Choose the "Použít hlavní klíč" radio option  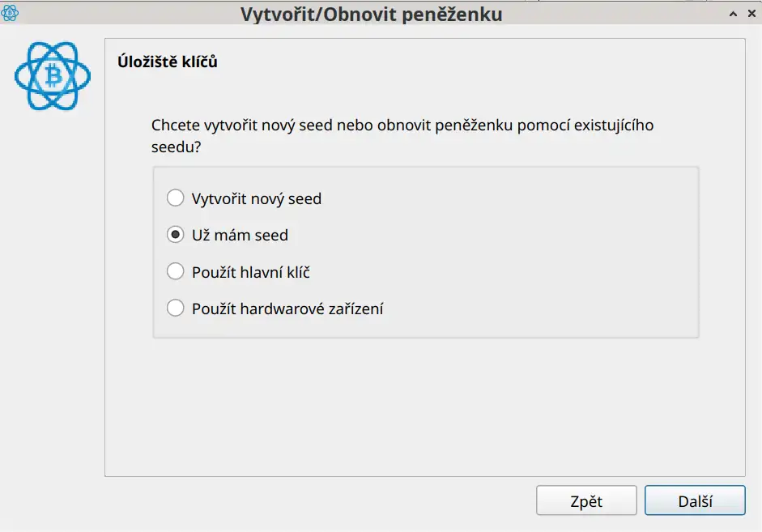pyautogui.click(x=175, y=272)
